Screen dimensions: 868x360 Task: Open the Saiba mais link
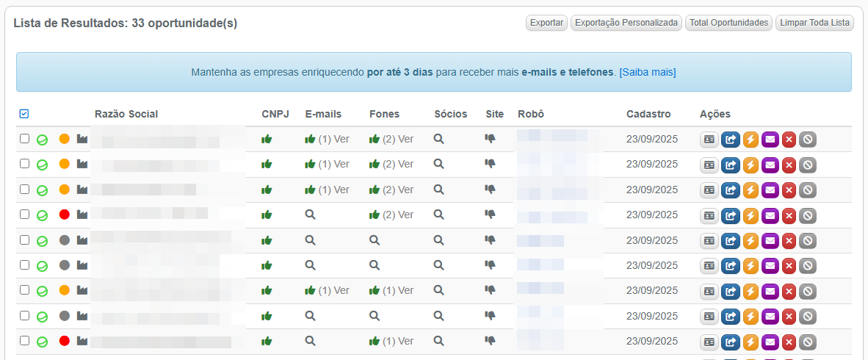pyautogui.click(x=647, y=72)
